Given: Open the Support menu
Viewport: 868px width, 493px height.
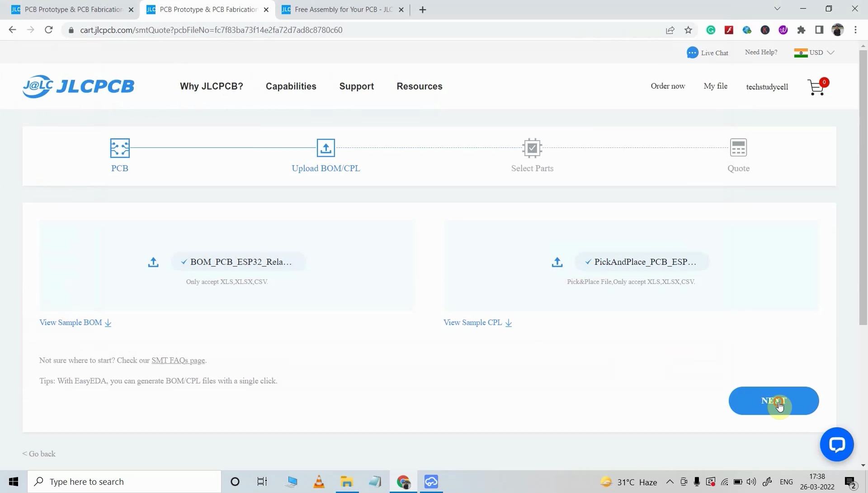Looking at the screenshot, I should (357, 86).
